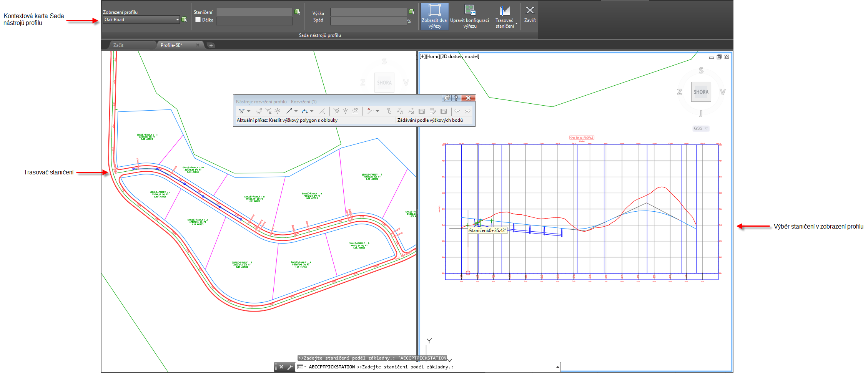Select the draw tangents with curves tool
This screenshot has height=373, width=868.
tap(241, 111)
